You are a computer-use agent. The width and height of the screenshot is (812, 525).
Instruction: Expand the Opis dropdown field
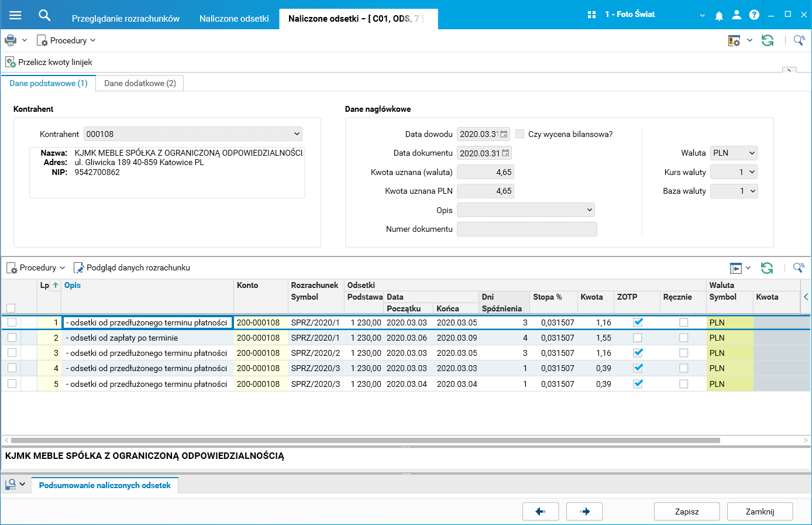tap(589, 210)
